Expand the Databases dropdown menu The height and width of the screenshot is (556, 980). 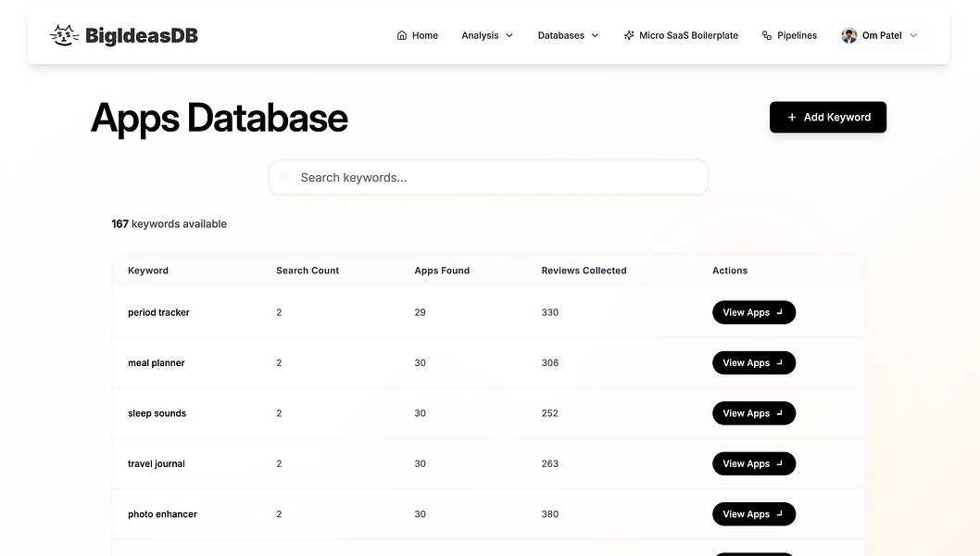click(x=568, y=36)
